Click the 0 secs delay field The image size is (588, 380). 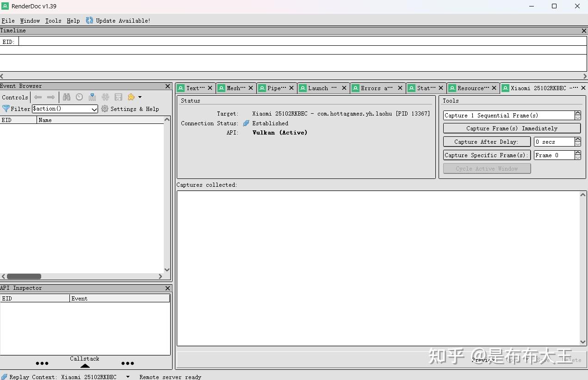coord(554,141)
